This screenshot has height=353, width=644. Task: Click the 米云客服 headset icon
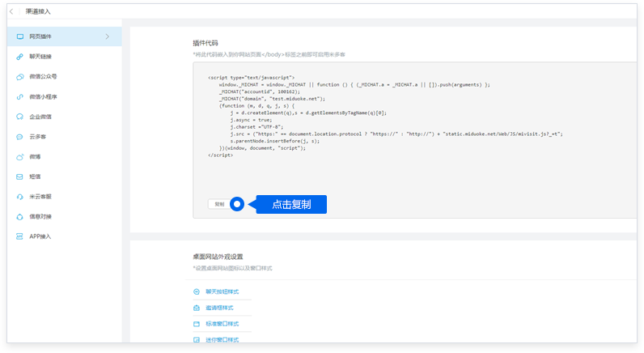[x=20, y=197]
